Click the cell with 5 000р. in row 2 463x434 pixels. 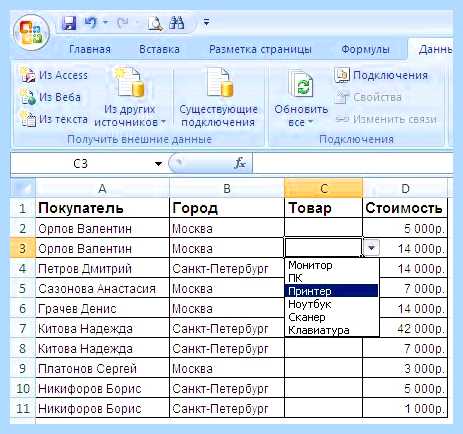click(x=405, y=228)
